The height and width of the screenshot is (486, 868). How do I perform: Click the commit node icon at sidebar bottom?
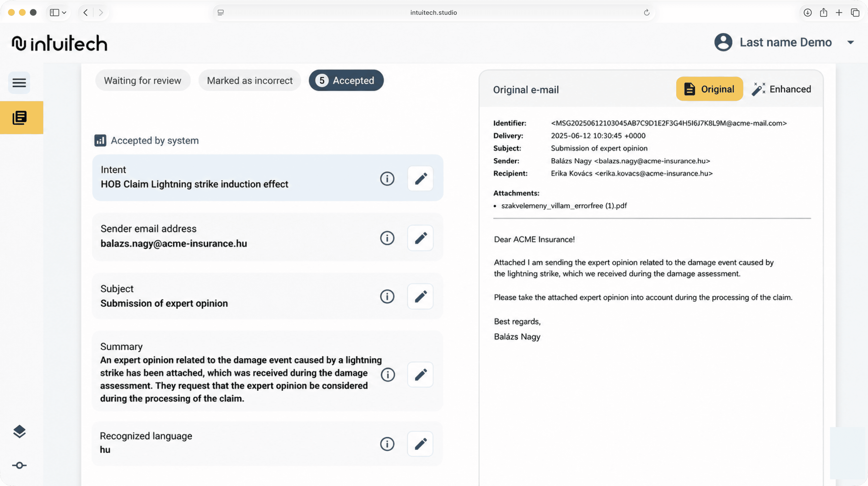[x=19, y=465]
